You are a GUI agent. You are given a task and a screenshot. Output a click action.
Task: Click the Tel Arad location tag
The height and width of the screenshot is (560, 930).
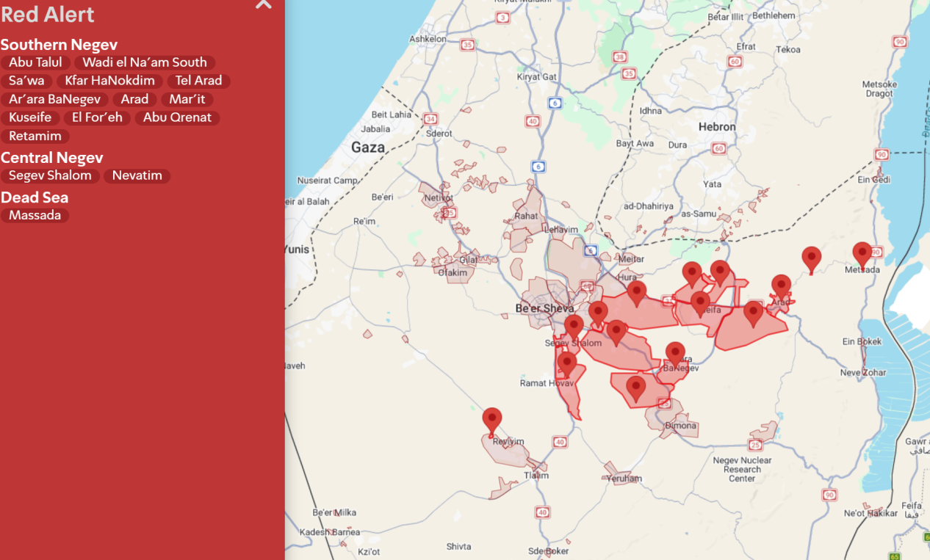[198, 81]
